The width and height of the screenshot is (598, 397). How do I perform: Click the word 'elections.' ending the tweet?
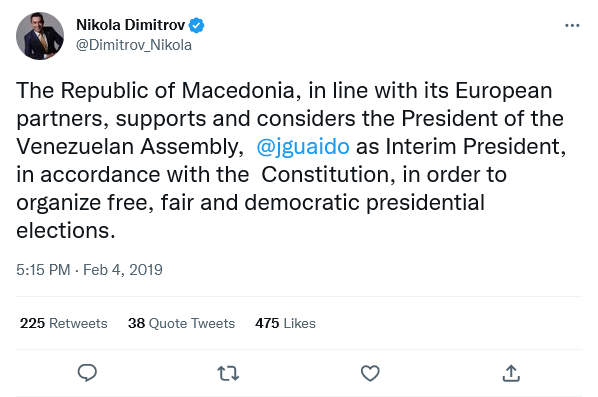click(66, 231)
